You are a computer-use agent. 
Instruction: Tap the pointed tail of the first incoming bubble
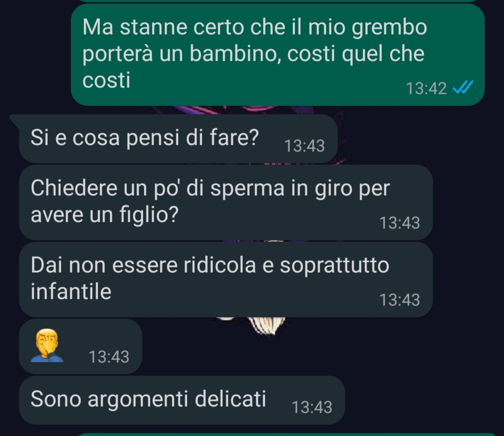point(15,120)
